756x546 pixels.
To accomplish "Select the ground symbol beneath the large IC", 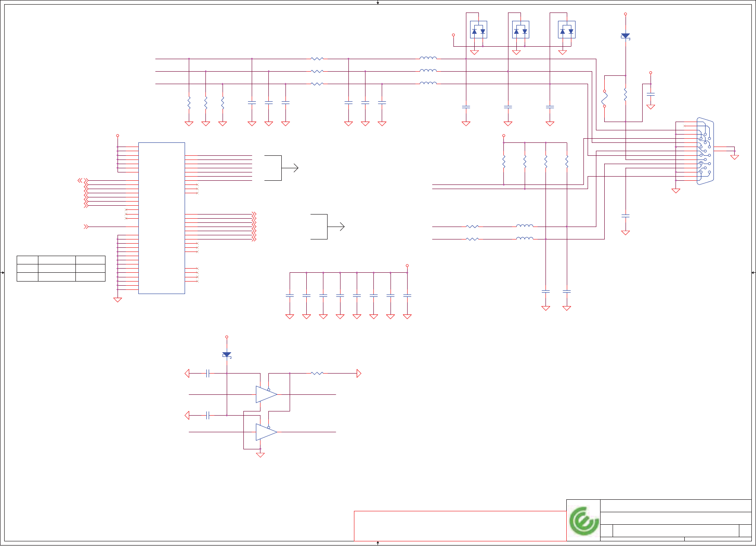I will [x=118, y=300].
